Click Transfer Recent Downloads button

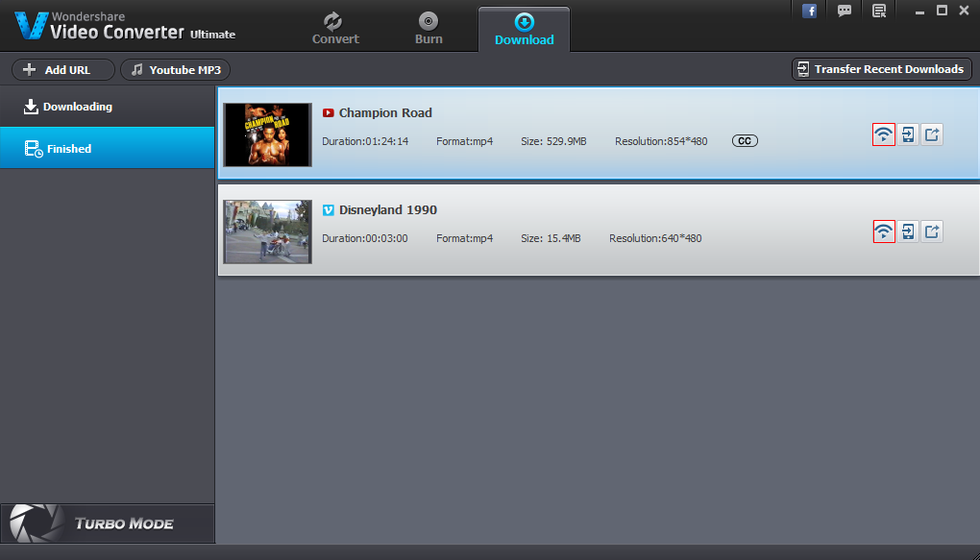pos(882,69)
